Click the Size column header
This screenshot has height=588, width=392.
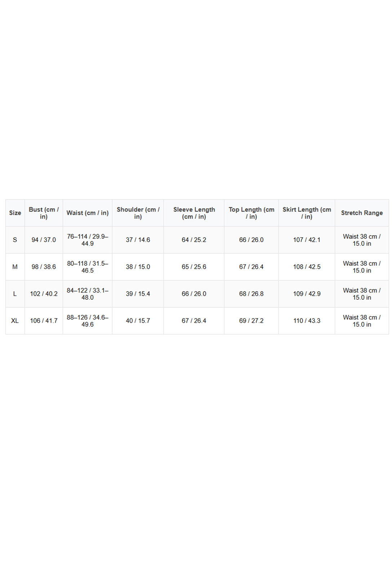(x=15, y=213)
